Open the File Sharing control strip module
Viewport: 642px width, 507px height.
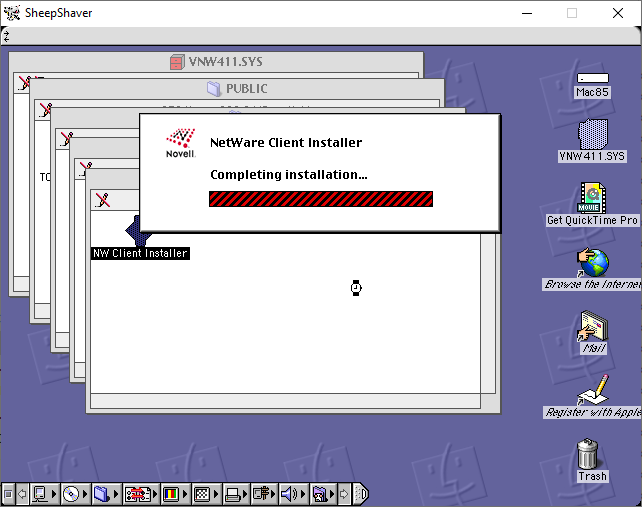[106, 494]
